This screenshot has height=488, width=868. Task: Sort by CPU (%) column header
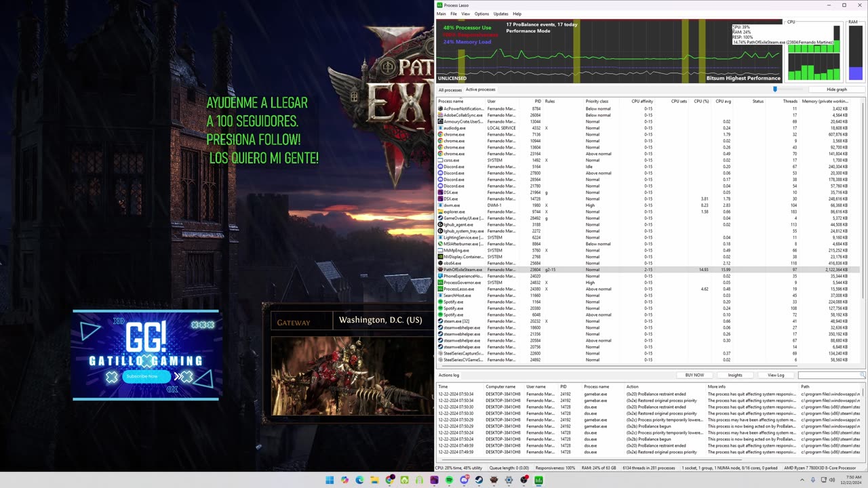coord(701,101)
